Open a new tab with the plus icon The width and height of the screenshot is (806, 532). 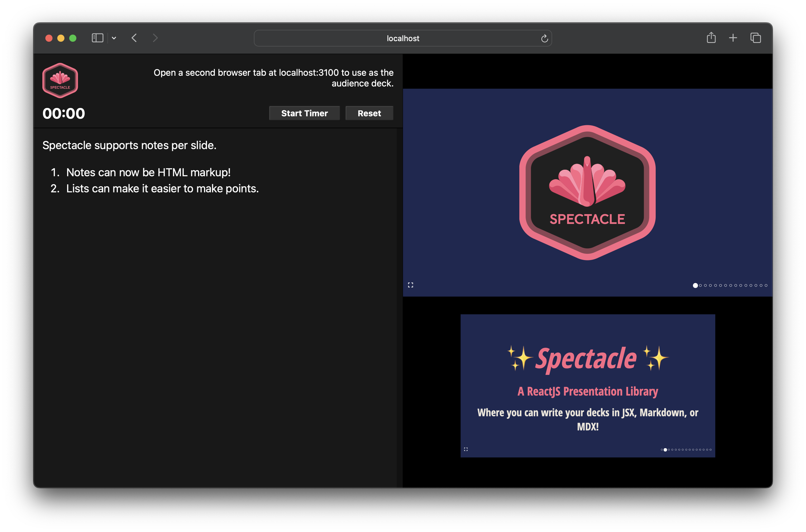click(733, 38)
